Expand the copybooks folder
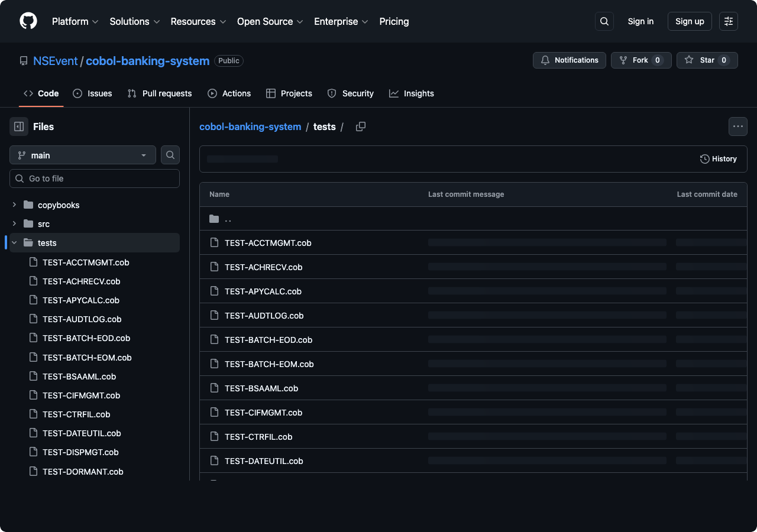Image resolution: width=757 pixels, height=532 pixels. point(14,205)
